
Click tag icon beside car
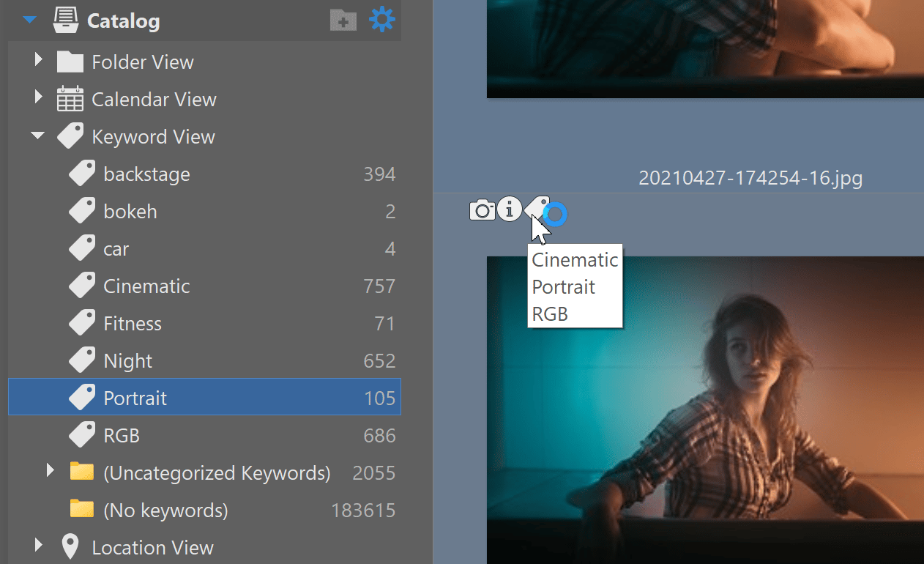click(x=82, y=248)
